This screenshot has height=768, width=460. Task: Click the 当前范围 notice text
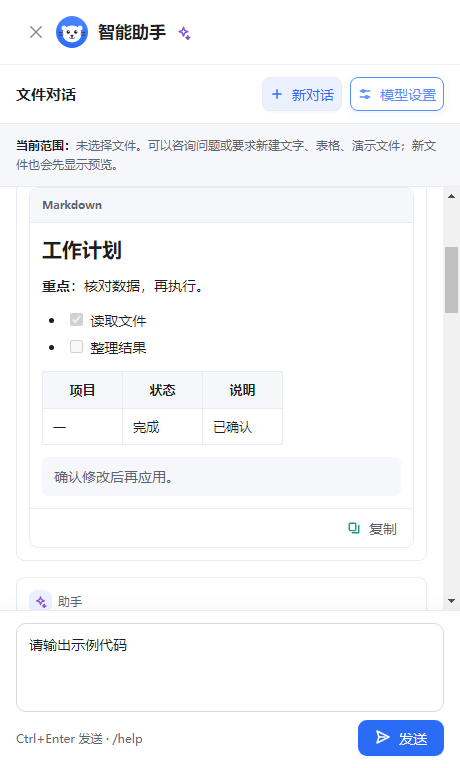tap(226, 155)
